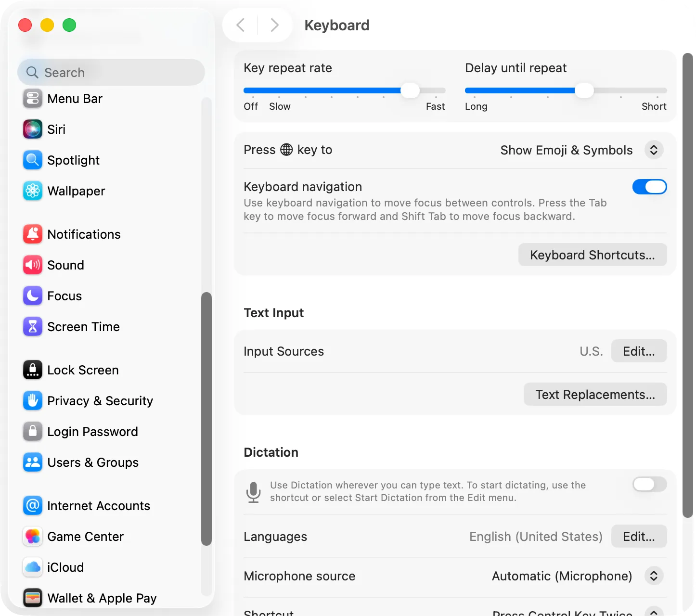The width and height of the screenshot is (696, 616).
Task: Open Privacy & Security hand icon
Action: [33, 401]
